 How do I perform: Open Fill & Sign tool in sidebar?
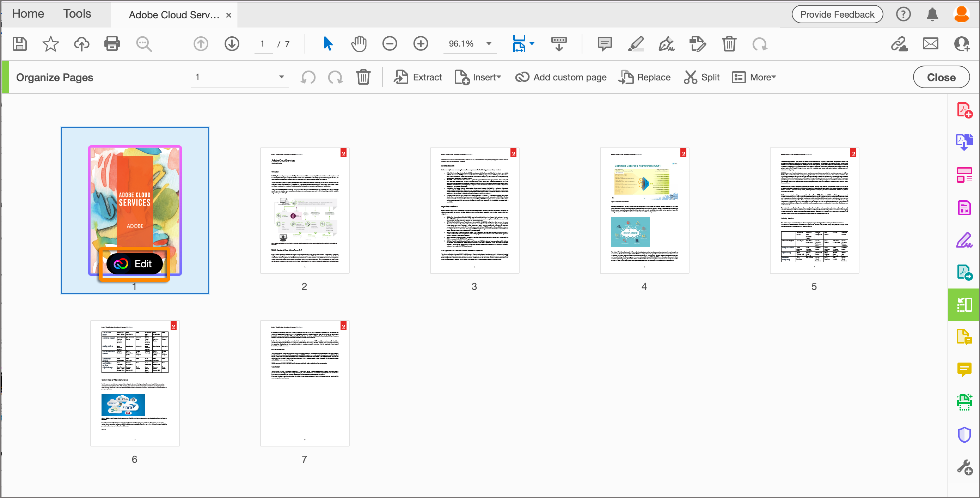coord(964,240)
